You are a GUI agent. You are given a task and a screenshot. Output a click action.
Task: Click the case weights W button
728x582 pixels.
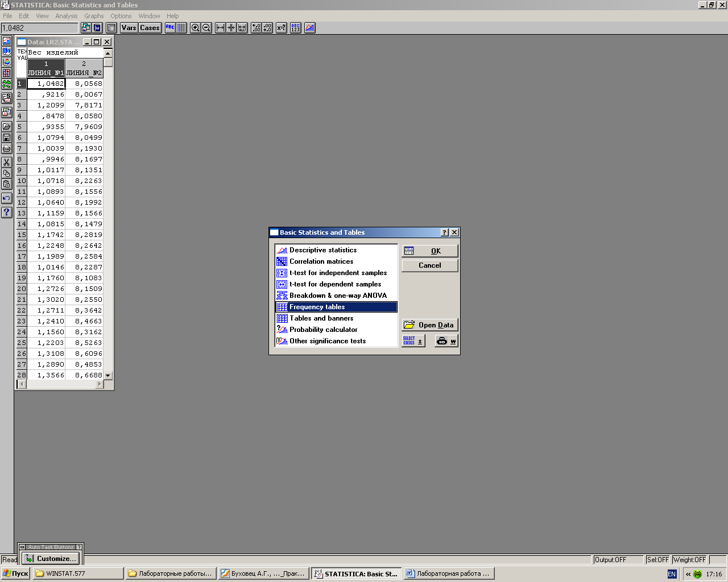pos(446,341)
